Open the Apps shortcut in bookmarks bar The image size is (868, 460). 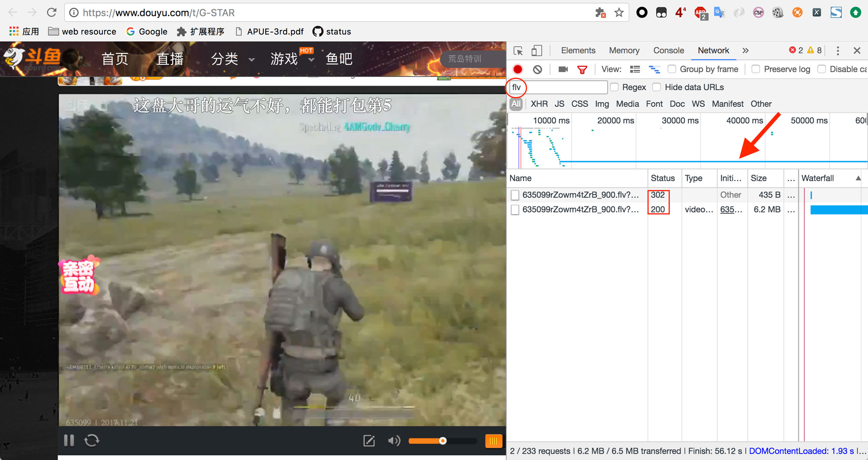point(24,32)
